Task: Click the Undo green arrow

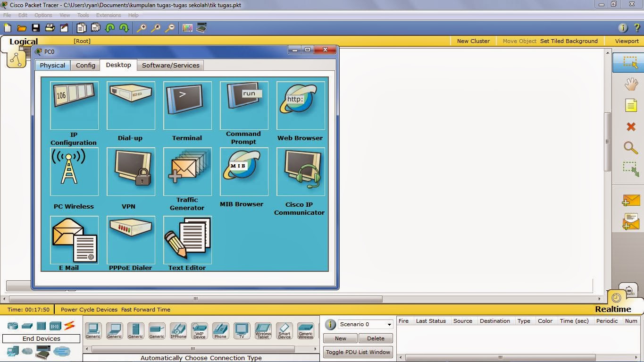Action: point(110,28)
